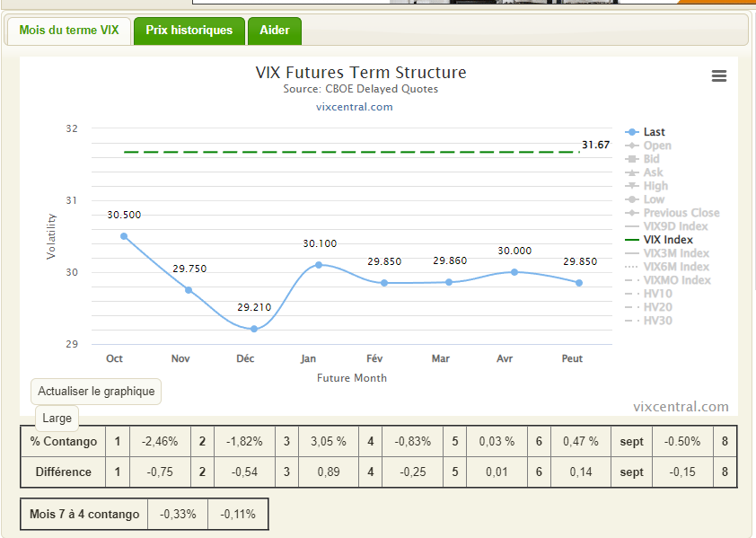Enable the High series in legend
The height and width of the screenshot is (538, 756).
(x=646, y=186)
